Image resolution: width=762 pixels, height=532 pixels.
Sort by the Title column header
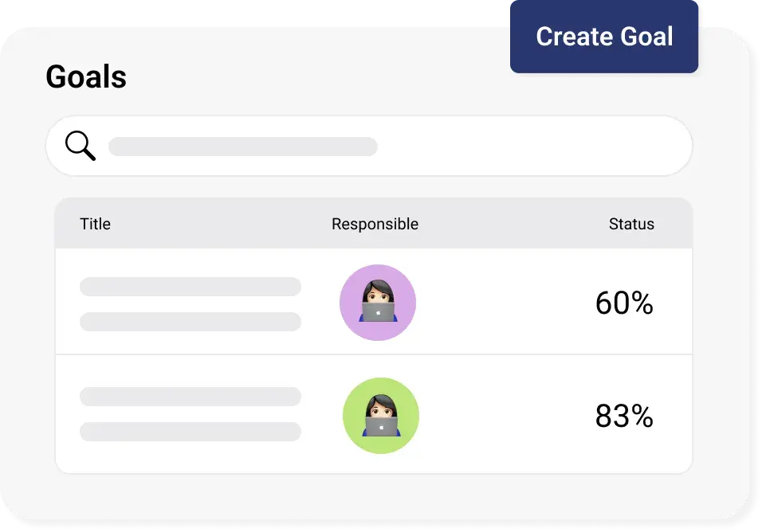[95, 224]
